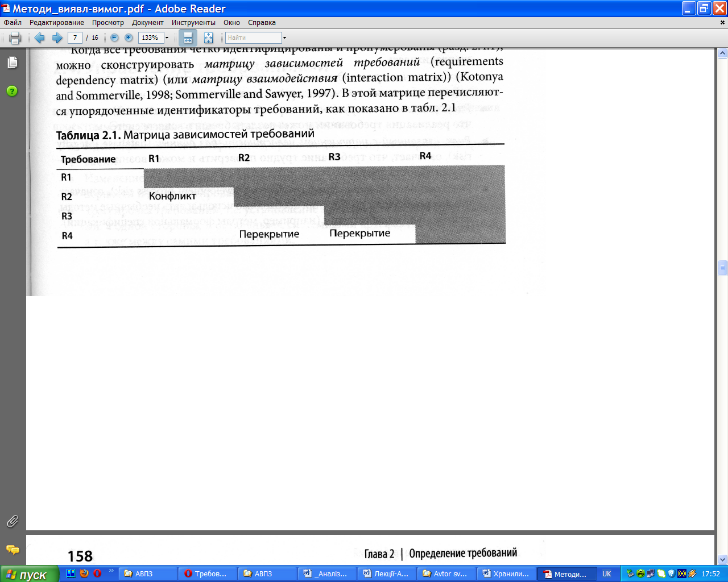This screenshot has width=728, height=582.
Task: Minimize the Adobe Reader window
Action: click(x=689, y=8)
